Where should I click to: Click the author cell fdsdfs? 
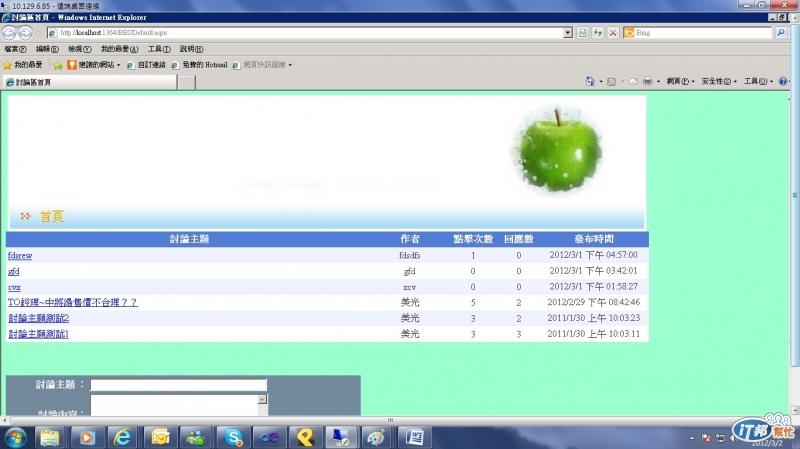[410, 256]
